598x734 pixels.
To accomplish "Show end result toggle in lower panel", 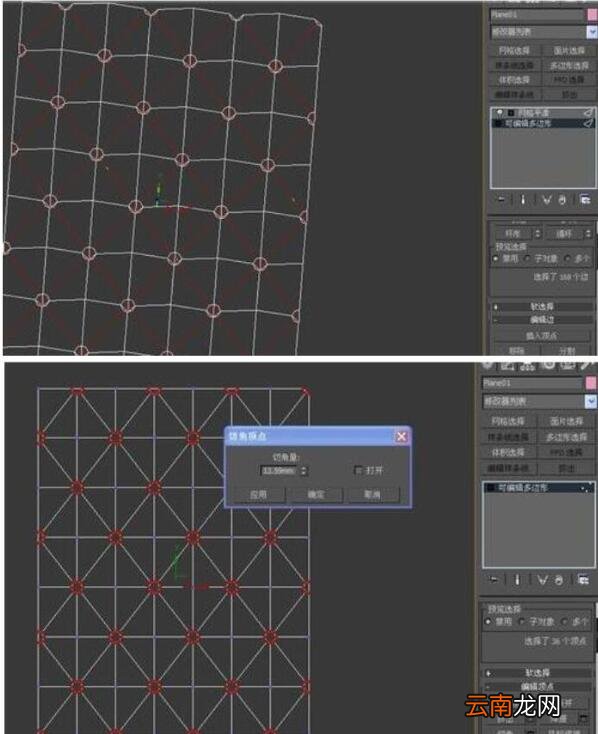I will (517, 580).
